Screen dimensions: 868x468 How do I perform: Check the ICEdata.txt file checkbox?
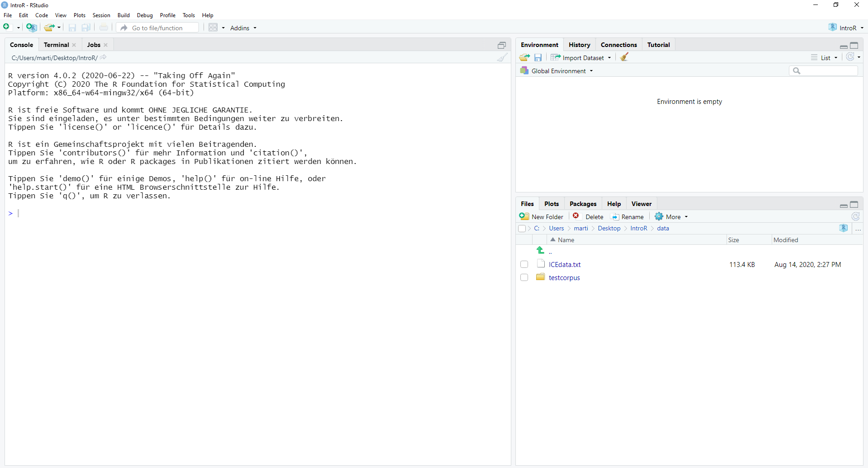[524, 264]
